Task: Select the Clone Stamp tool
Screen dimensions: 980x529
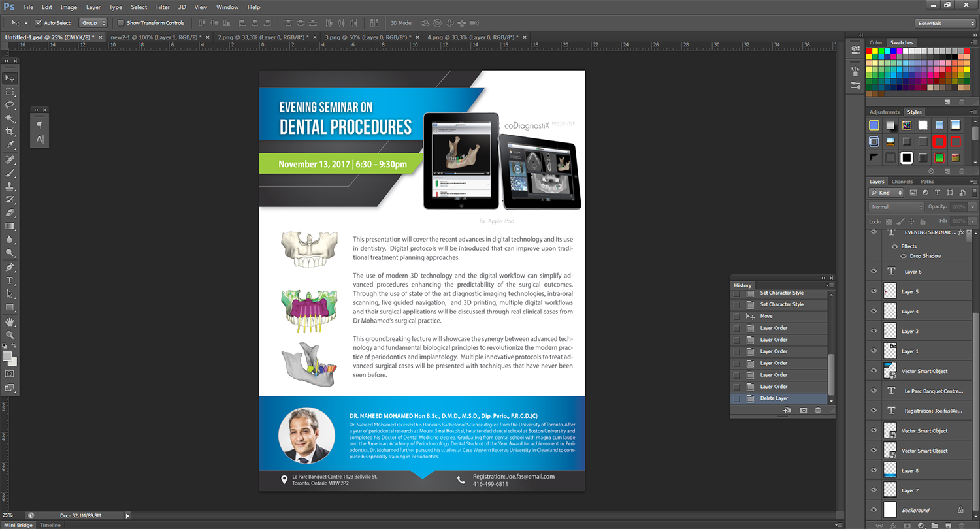Action: tap(10, 187)
